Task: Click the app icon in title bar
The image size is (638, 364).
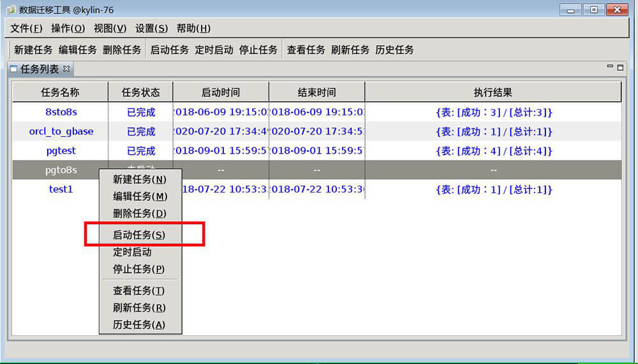Action: click(11, 10)
